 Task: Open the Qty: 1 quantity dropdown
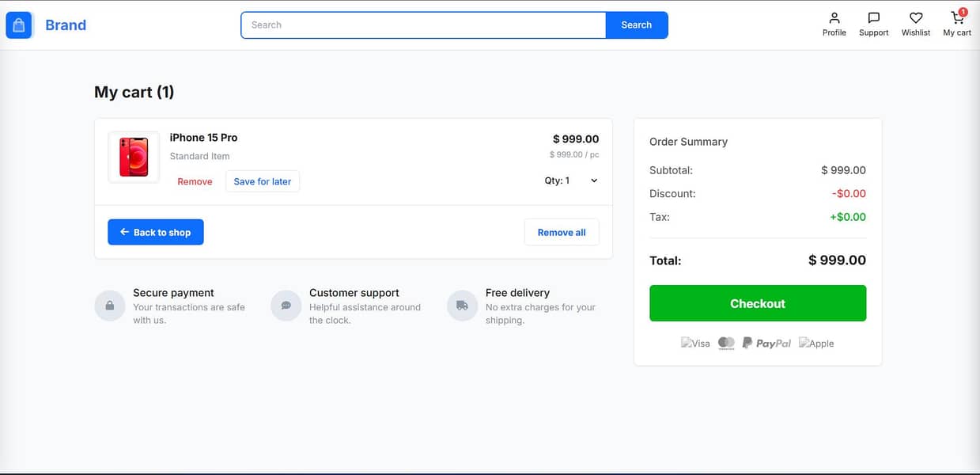tap(571, 180)
